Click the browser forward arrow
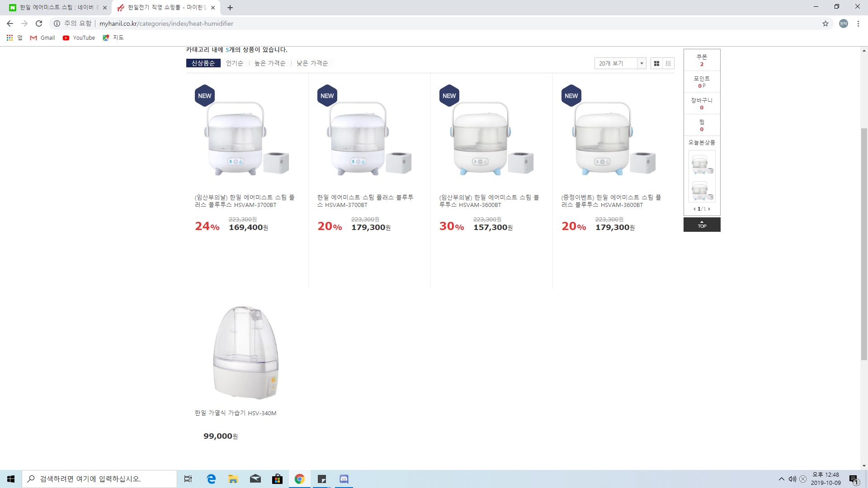Screen dimensions: 868x488 pos(24,23)
